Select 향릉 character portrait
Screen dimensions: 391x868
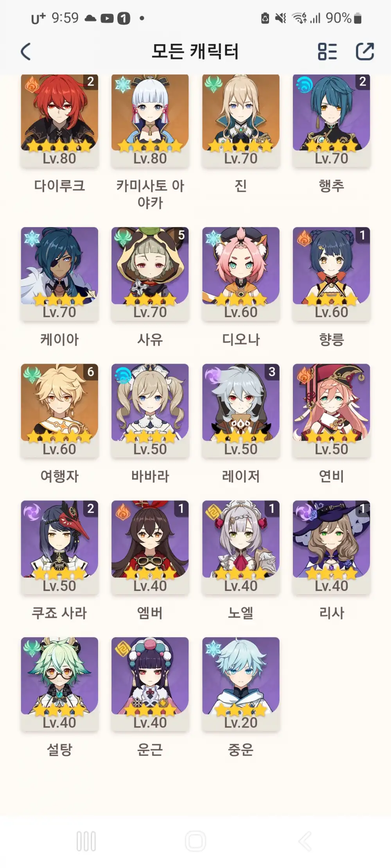click(x=332, y=274)
